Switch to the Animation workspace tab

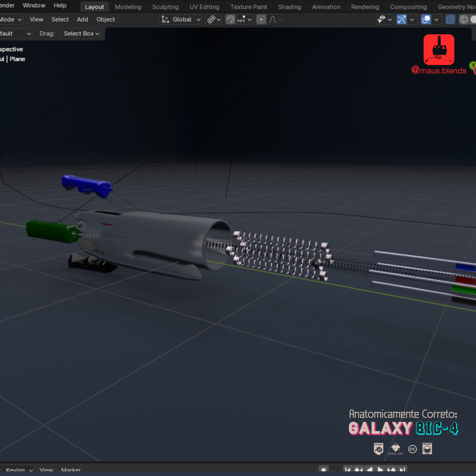coord(326,7)
